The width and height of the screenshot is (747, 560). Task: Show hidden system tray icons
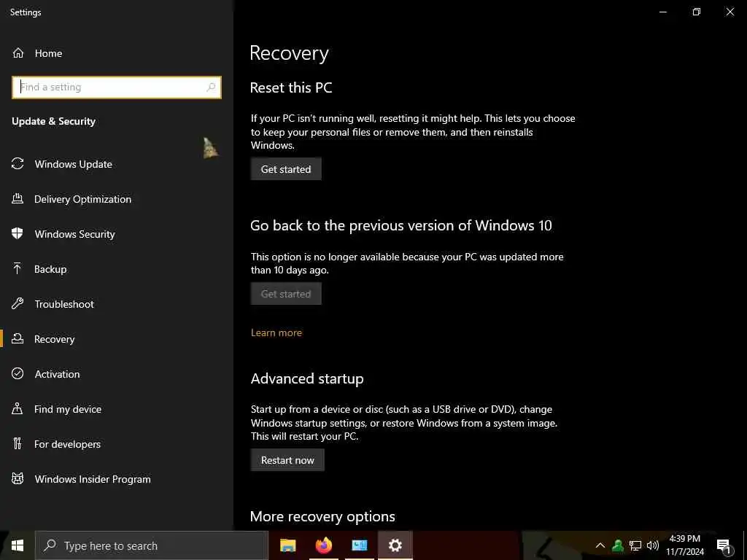(600, 545)
